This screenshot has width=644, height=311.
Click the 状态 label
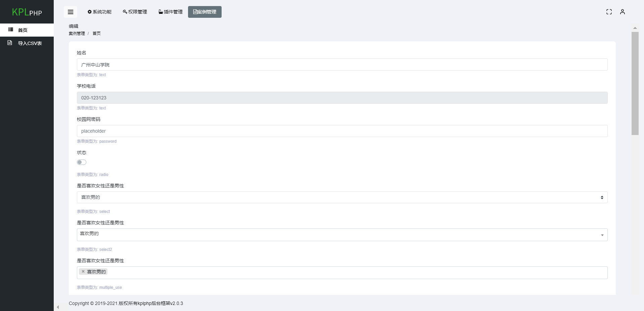point(82,152)
